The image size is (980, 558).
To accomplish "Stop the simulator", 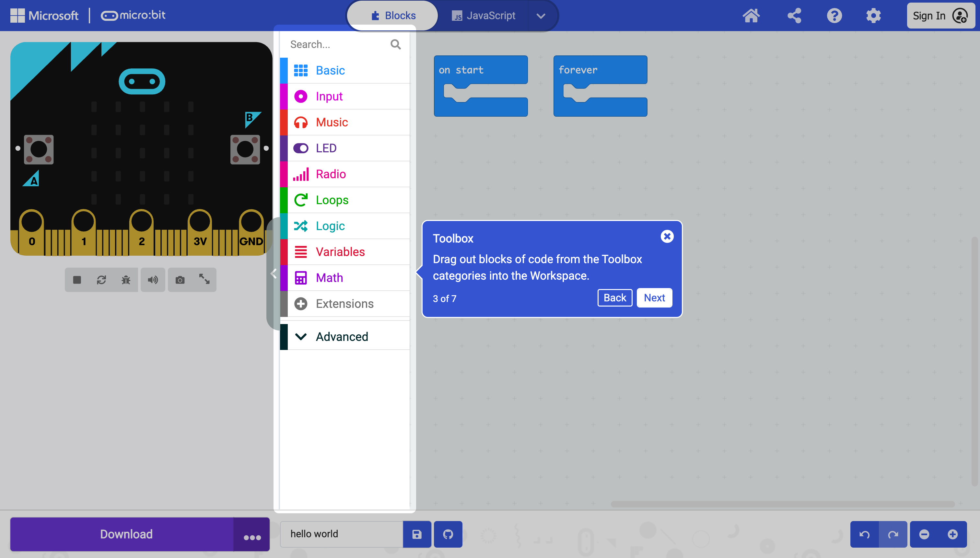I will pos(77,280).
